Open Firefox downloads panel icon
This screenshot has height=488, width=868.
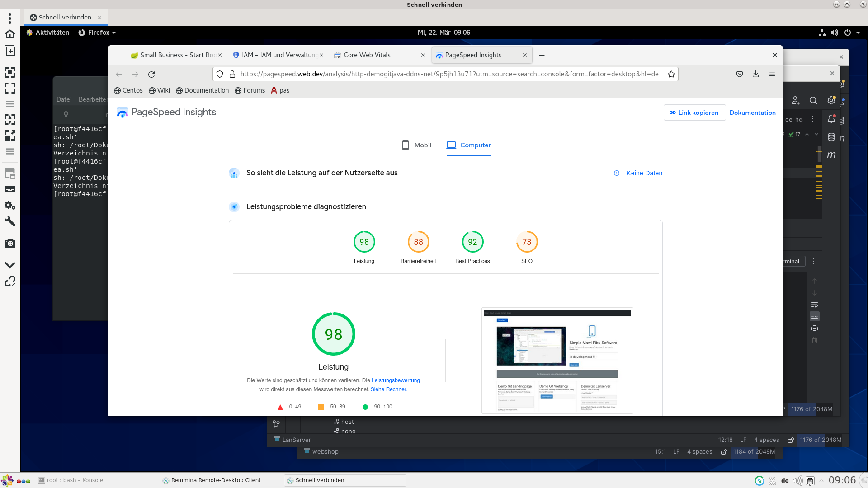pos(755,74)
